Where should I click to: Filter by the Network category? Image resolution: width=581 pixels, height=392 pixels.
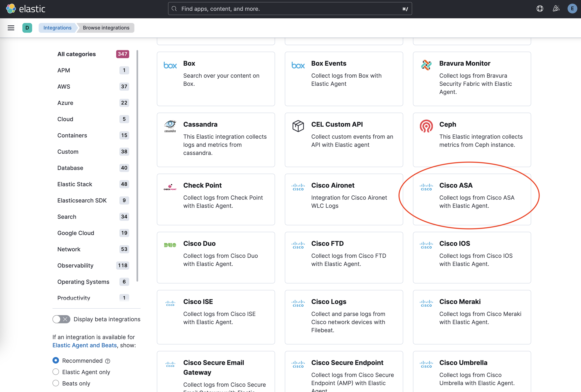click(69, 249)
